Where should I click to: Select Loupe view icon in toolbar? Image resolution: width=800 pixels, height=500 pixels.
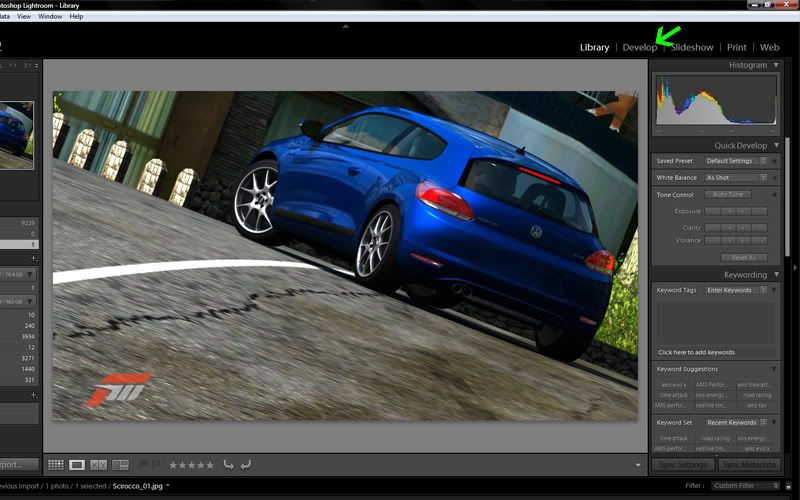tap(77, 465)
